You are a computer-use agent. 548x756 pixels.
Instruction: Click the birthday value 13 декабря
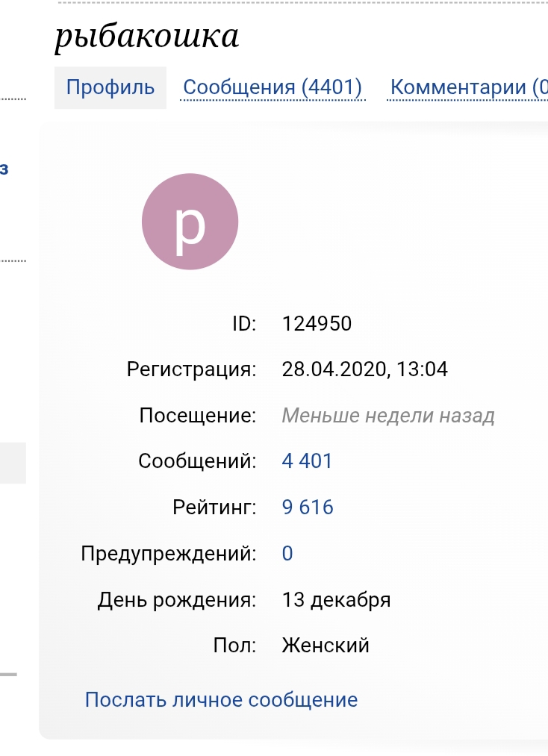(x=336, y=600)
